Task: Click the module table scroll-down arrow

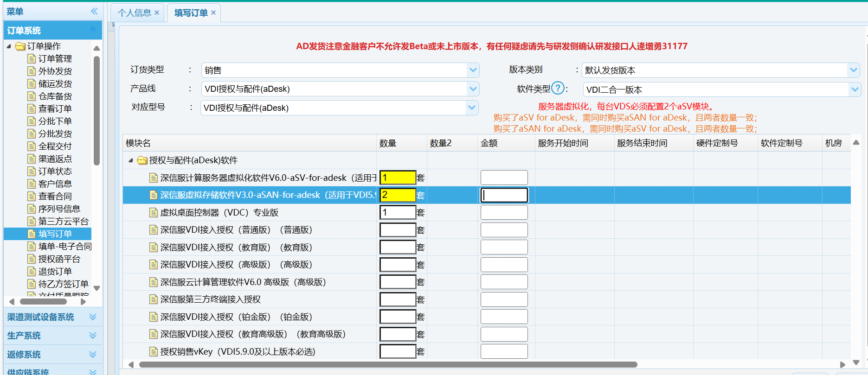Action: [x=856, y=362]
